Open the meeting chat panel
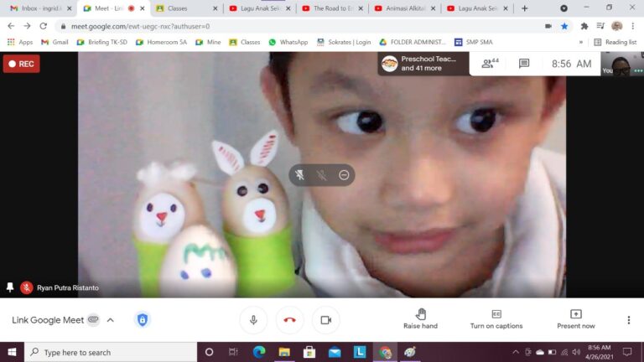Viewport: 644px width, 362px height. click(524, 64)
